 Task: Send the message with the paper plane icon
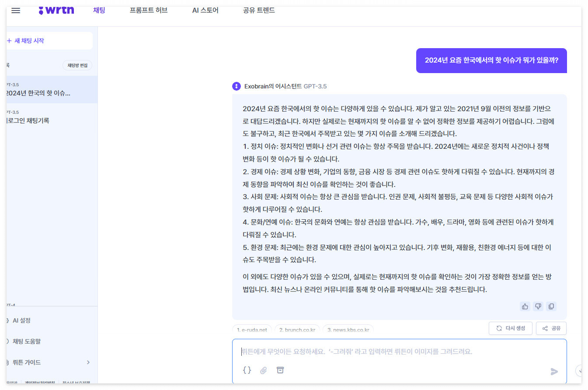click(x=554, y=372)
